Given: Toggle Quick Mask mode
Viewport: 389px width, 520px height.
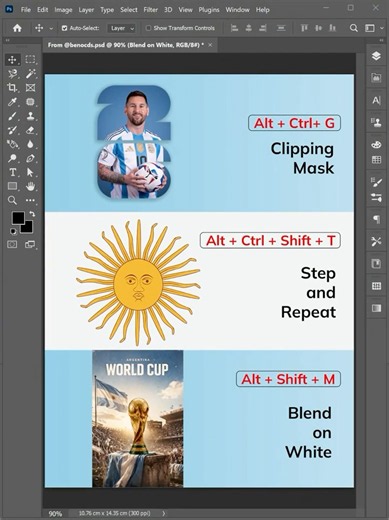Looking at the screenshot, I should pos(12,245).
